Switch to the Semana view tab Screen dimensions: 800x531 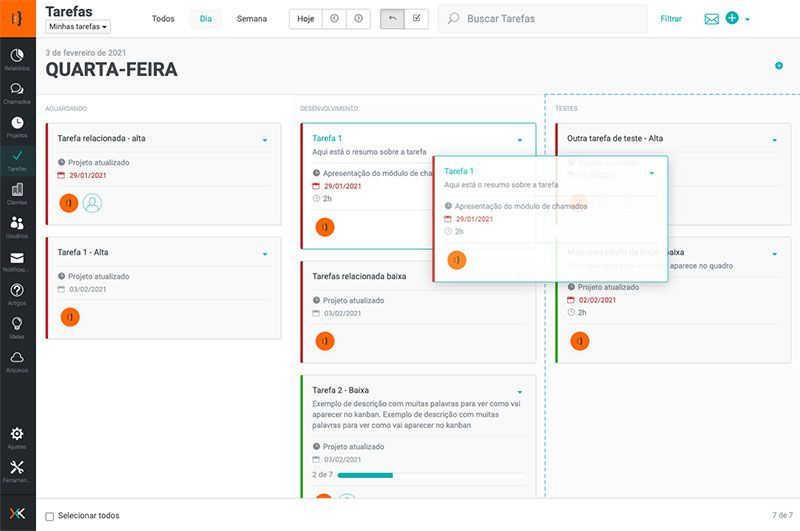[252, 18]
